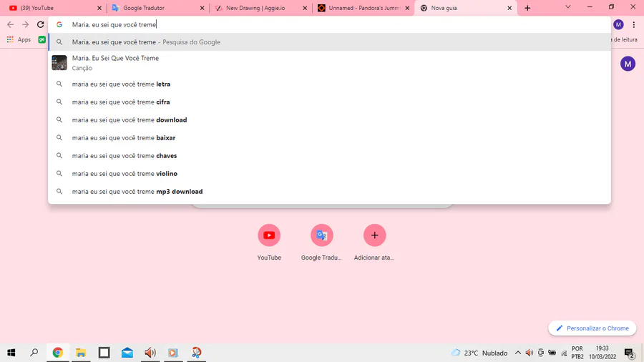Open the system volume control
The width and height of the screenshot is (644, 362).
click(x=529, y=353)
